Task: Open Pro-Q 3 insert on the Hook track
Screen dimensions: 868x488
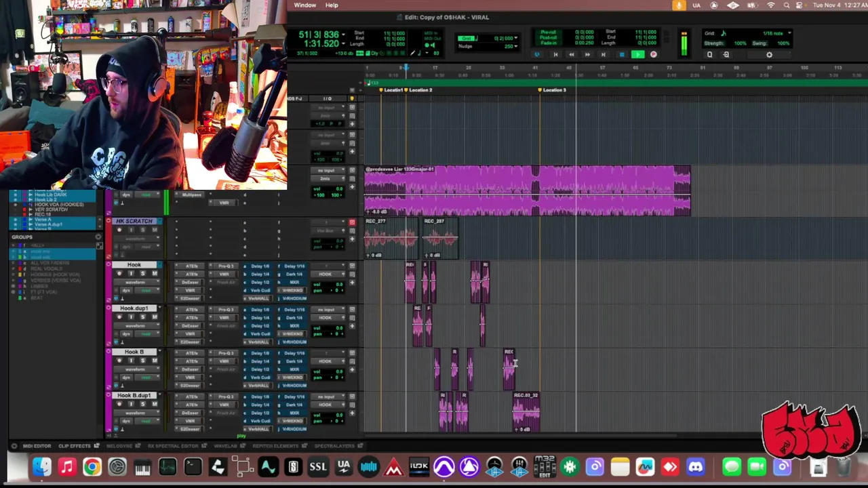Action: tap(226, 266)
